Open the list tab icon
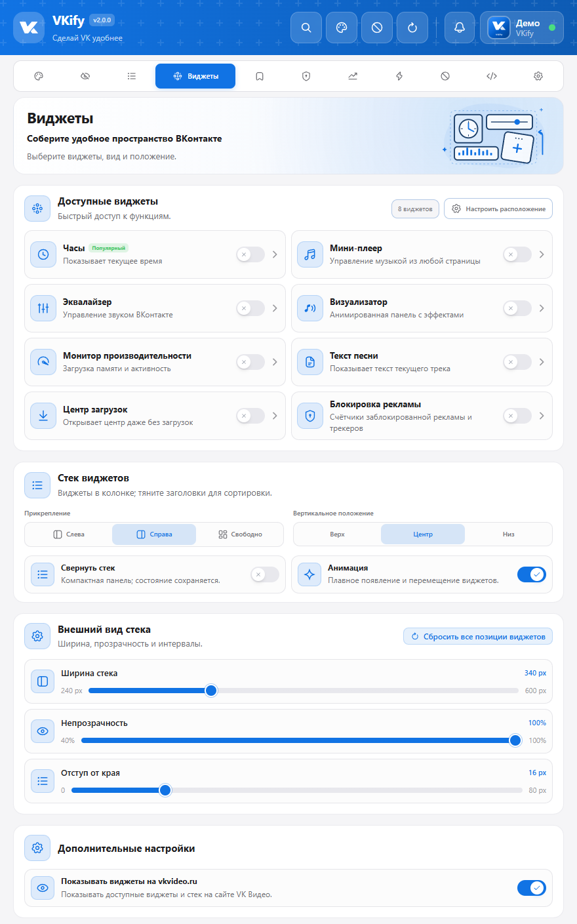The height and width of the screenshot is (924, 577). pos(132,76)
